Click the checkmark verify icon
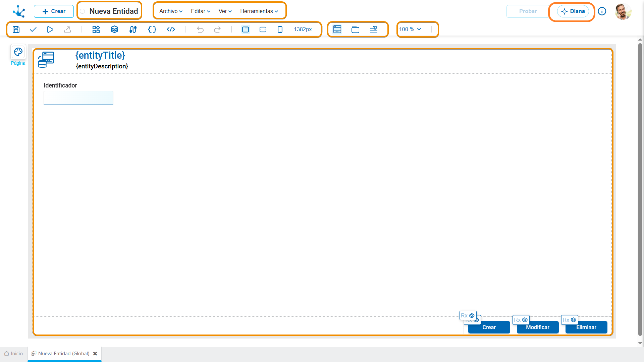Viewport: 644px width, 362px height. [x=33, y=29]
